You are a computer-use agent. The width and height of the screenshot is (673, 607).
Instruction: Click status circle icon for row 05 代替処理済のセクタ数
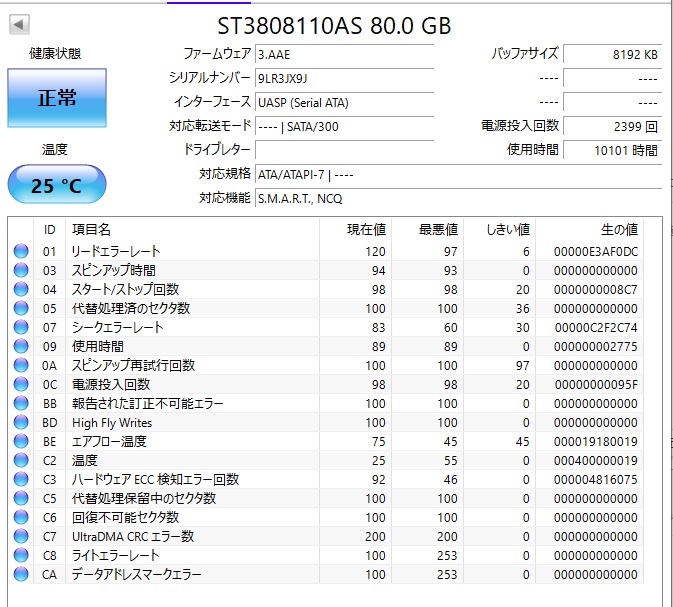pos(21,308)
